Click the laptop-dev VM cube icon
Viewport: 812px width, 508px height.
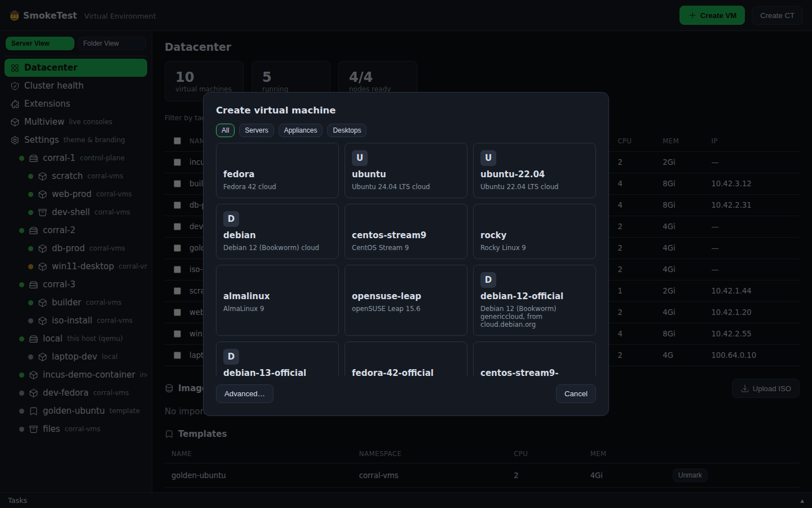click(43, 357)
